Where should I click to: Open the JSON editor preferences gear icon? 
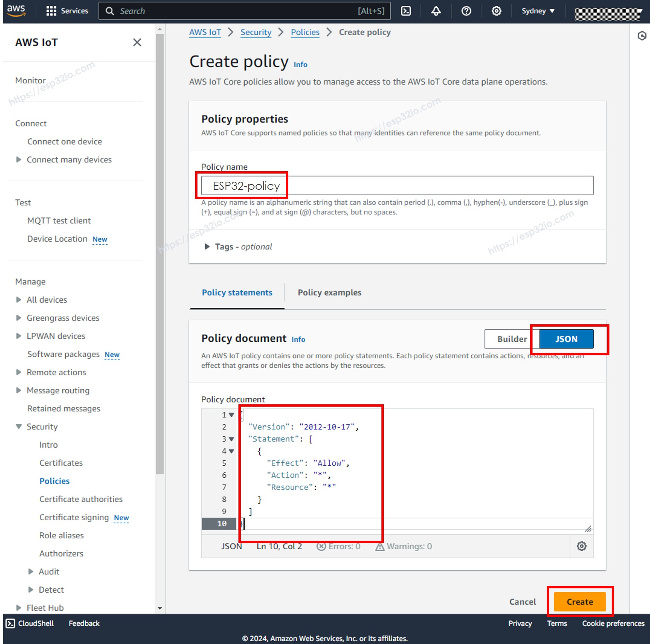(x=582, y=546)
